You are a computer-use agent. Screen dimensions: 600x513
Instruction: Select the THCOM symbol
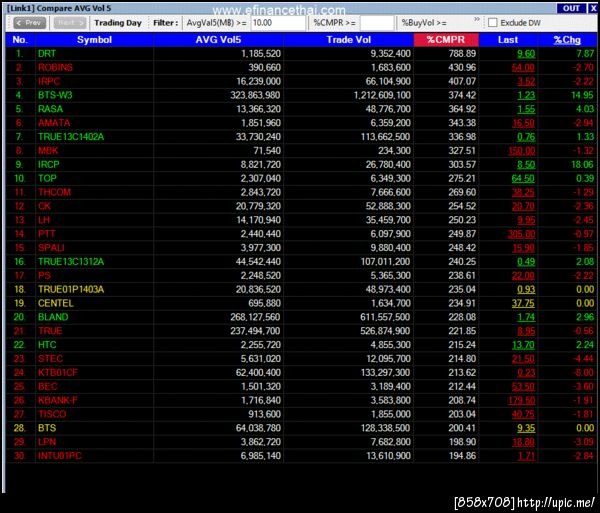(54, 192)
